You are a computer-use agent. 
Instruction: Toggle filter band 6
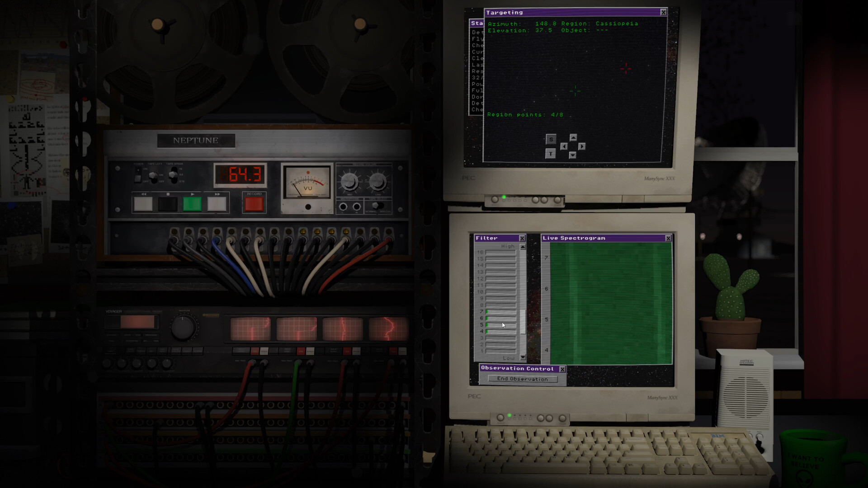500,318
